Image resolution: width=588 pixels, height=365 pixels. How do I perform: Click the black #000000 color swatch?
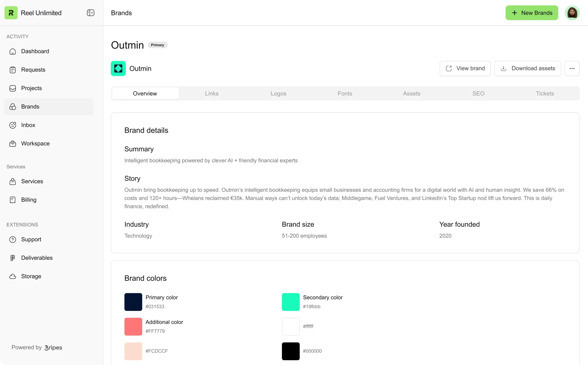click(291, 351)
